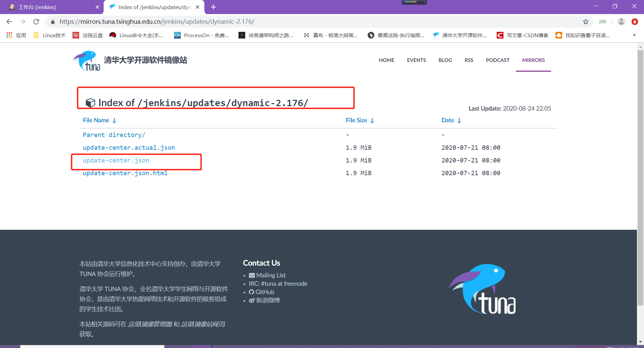The height and width of the screenshot is (348, 644).
Task: Open the Linux技术 bookmark folder
Action: click(x=50, y=35)
